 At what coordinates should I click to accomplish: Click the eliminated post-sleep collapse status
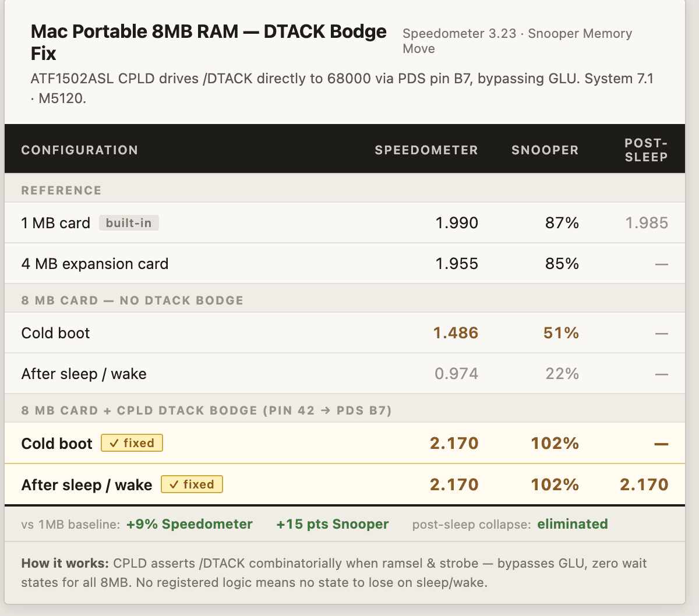pyautogui.click(x=573, y=524)
